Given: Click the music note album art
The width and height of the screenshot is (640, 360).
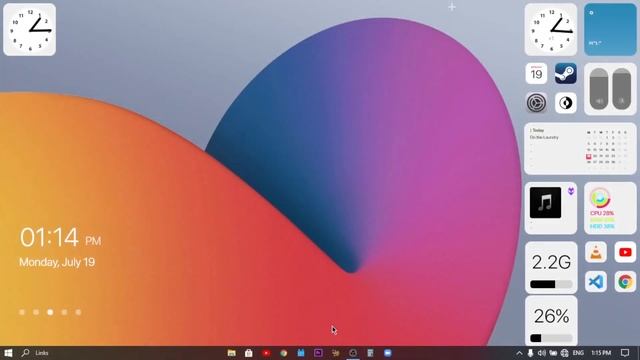Looking at the screenshot, I should click(x=545, y=202).
